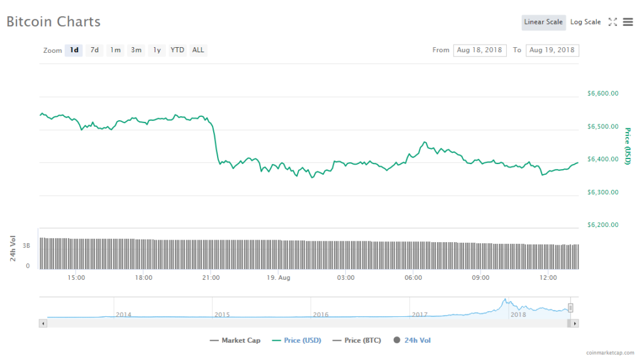The image size is (644, 359).
Task: Select the YTD zoom option
Action: tap(177, 50)
